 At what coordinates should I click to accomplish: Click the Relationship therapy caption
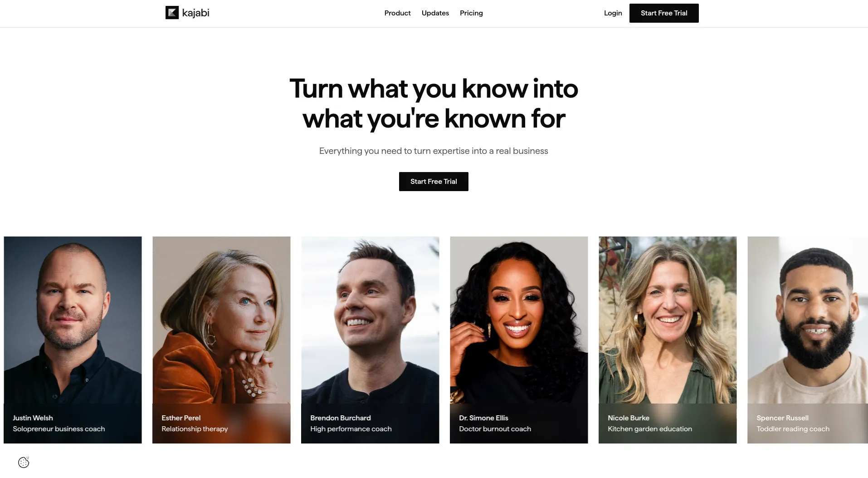tap(195, 429)
